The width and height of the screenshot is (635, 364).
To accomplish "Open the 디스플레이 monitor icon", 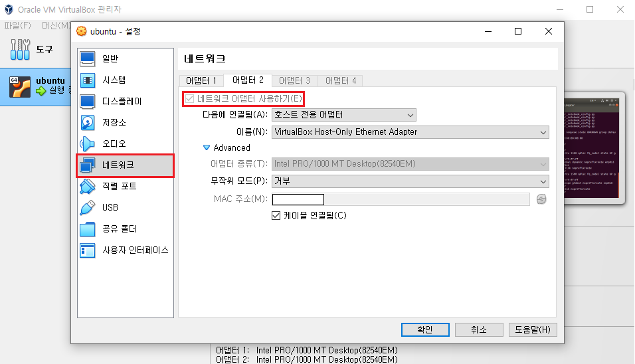I will [88, 101].
